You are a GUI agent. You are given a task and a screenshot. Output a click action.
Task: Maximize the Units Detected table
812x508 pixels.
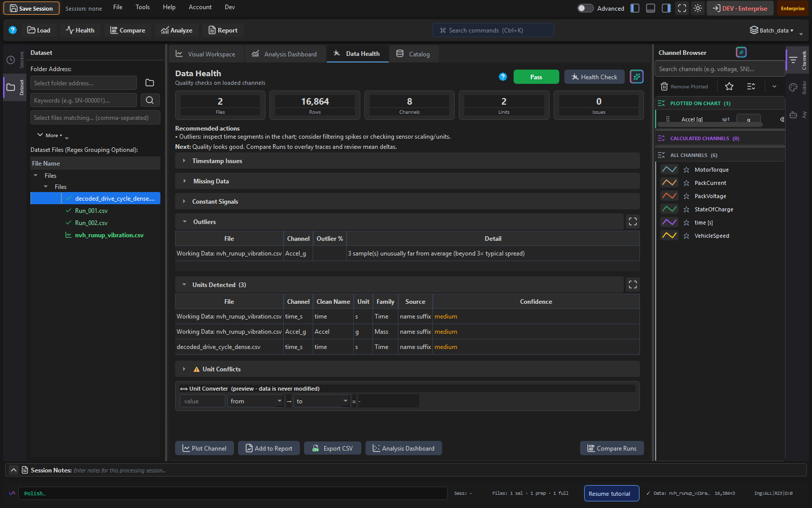633,284
